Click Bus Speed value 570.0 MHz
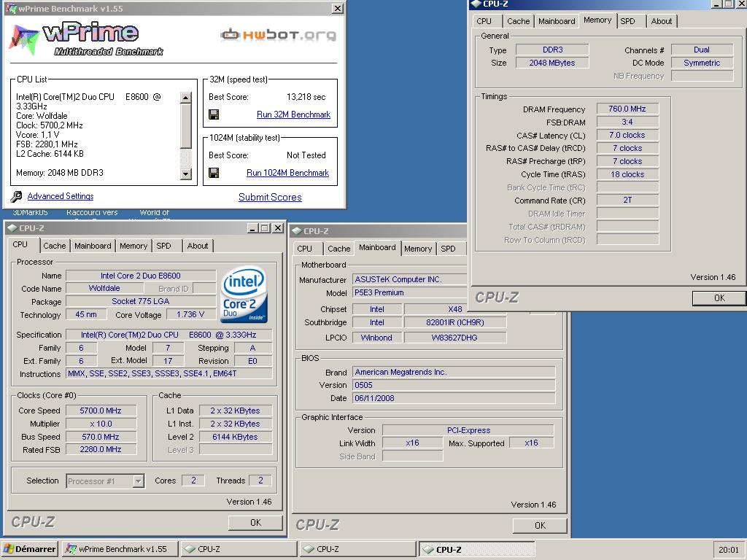Screen dimensions: 747x560 click(x=101, y=437)
